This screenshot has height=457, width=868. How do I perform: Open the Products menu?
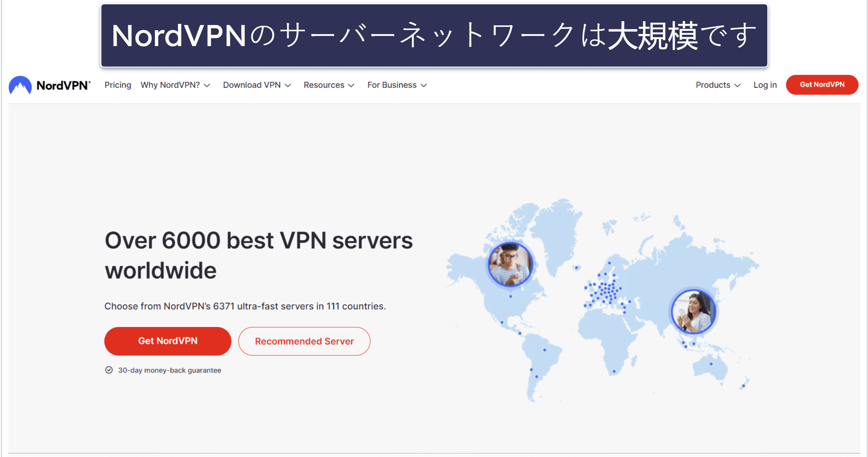tap(718, 85)
